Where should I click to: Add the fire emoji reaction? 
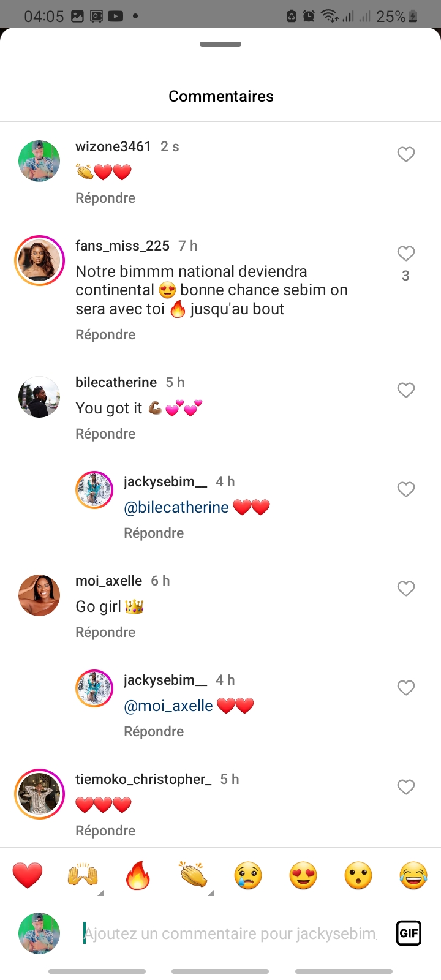pyautogui.click(x=138, y=875)
